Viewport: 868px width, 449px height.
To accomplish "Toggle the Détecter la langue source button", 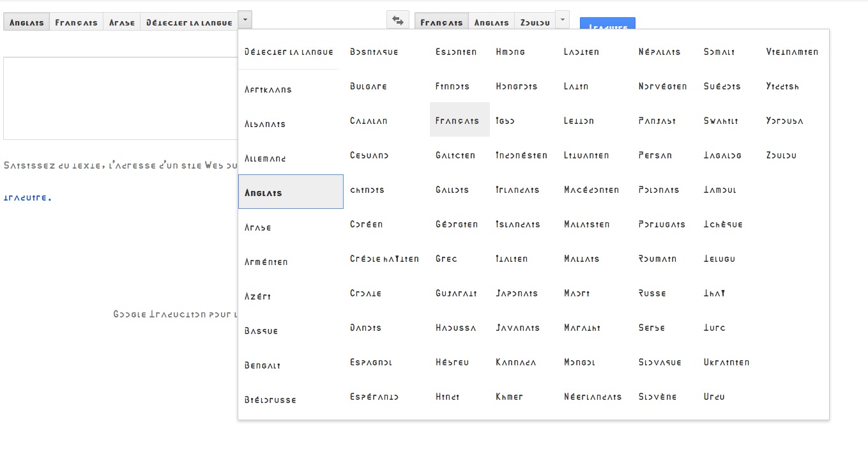I will [189, 22].
